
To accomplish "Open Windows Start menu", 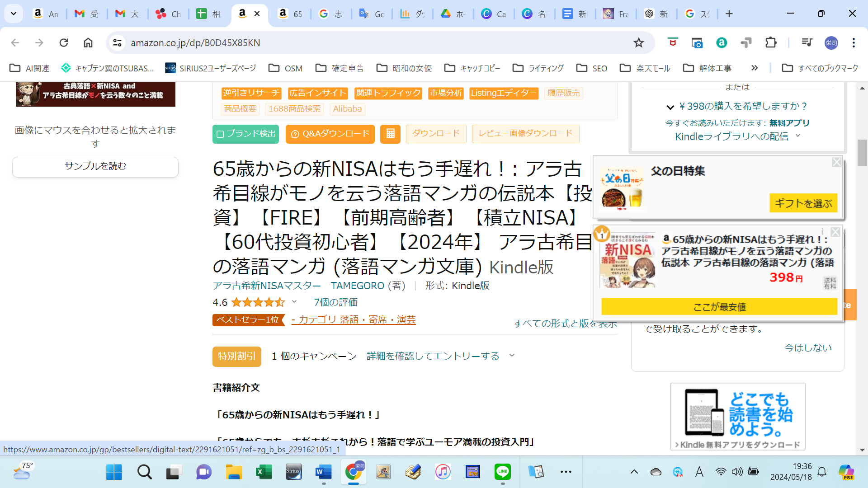I will pyautogui.click(x=114, y=472).
